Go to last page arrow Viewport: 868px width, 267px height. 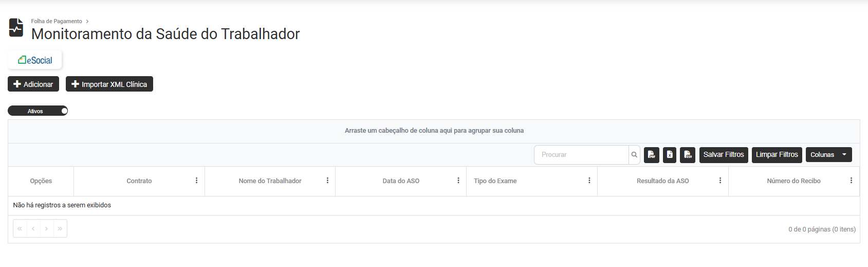(x=60, y=228)
